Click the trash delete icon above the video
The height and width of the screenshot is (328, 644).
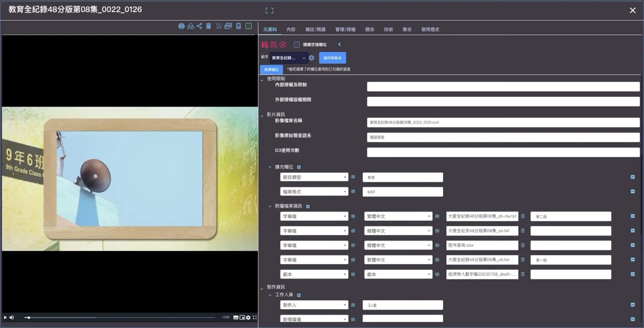208,26
